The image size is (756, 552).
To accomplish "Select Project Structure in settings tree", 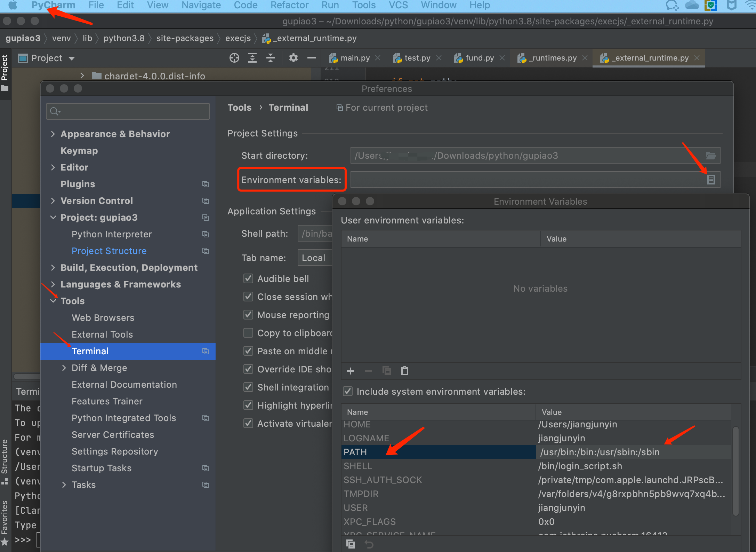I will (x=109, y=251).
